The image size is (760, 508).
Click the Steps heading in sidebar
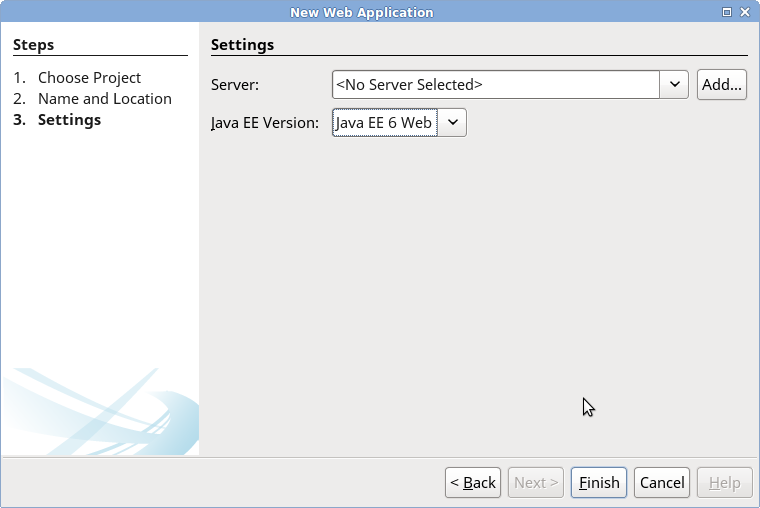pos(34,45)
